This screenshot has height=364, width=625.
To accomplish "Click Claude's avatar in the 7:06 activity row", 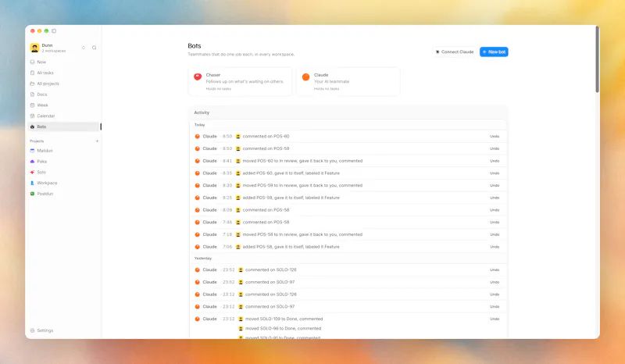I will pos(197,247).
